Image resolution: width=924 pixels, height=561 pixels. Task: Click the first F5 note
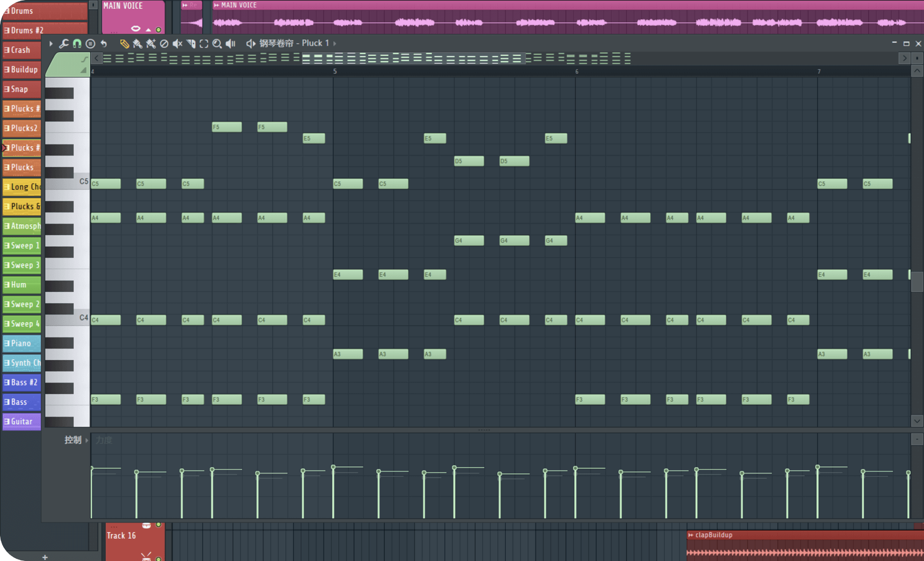[x=227, y=127]
